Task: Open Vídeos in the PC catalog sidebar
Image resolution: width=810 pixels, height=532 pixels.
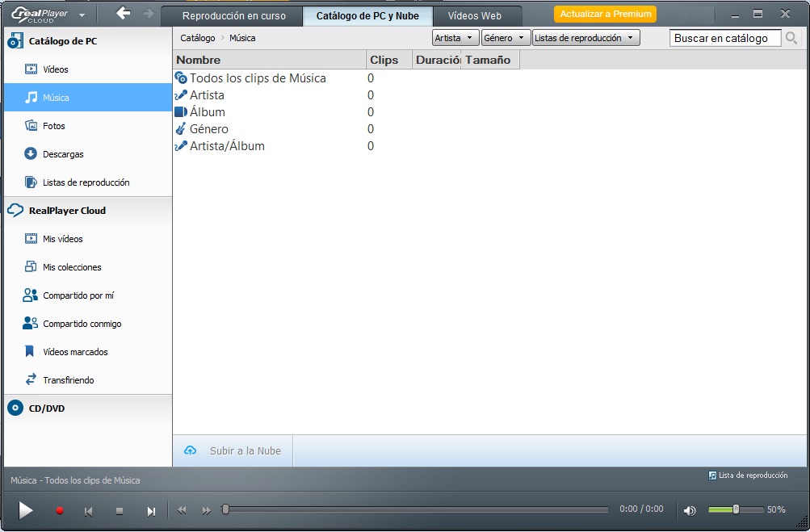Action: pyautogui.click(x=88, y=69)
